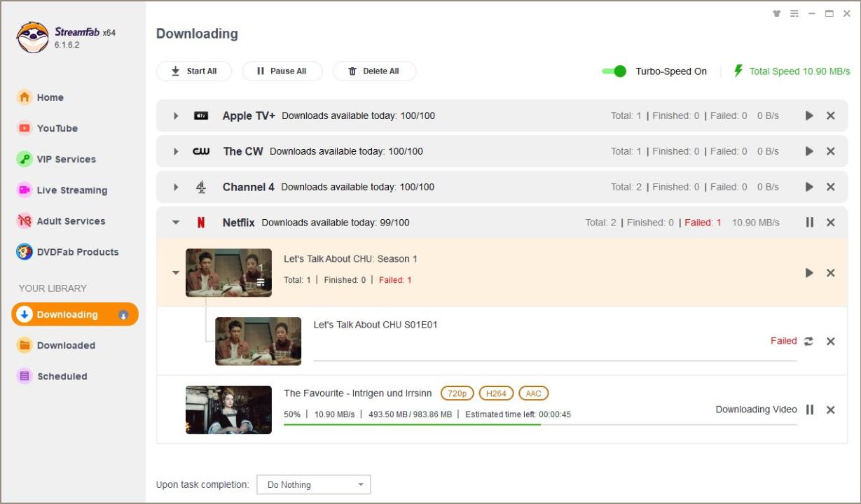The image size is (861, 504).
Task: Click the StreamFab sloth logo
Action: click(32, 37)
